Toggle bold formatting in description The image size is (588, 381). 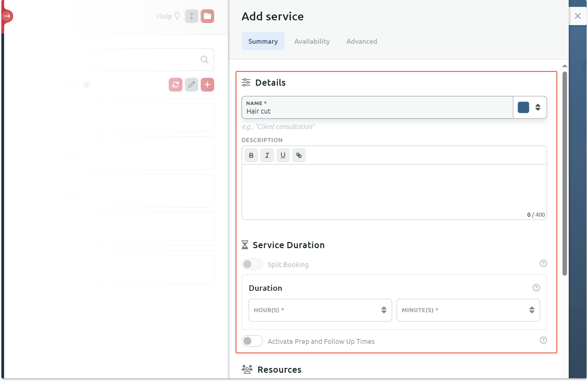251,155
